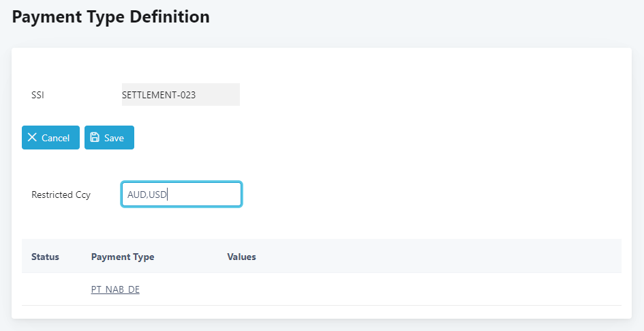Select the SSI field showing SETTLEMENT-023
This screenshot has height=331, width=644.
click(x=181, y=95)
